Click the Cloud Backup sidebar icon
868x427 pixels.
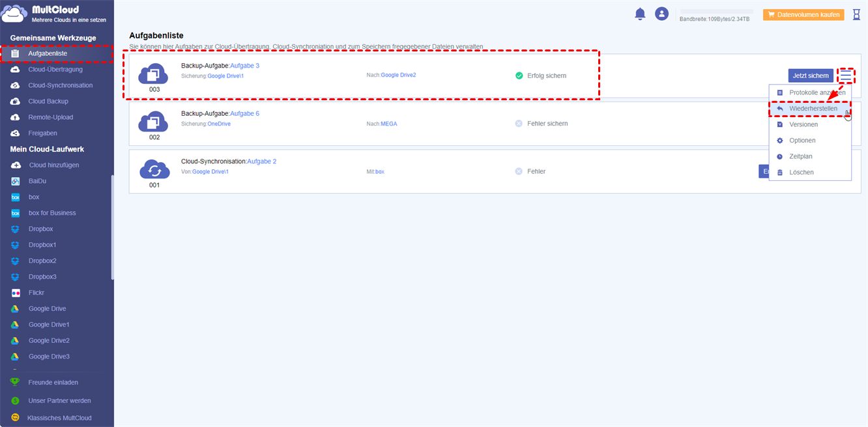point(15,102)
